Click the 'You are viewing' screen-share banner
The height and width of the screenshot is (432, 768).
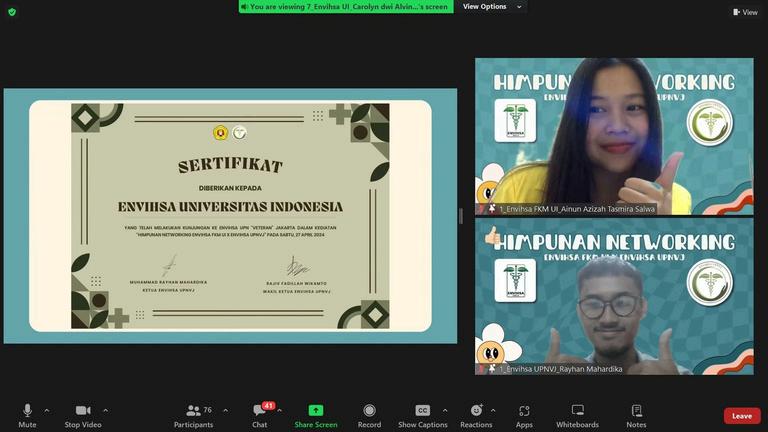pos(346,6)
